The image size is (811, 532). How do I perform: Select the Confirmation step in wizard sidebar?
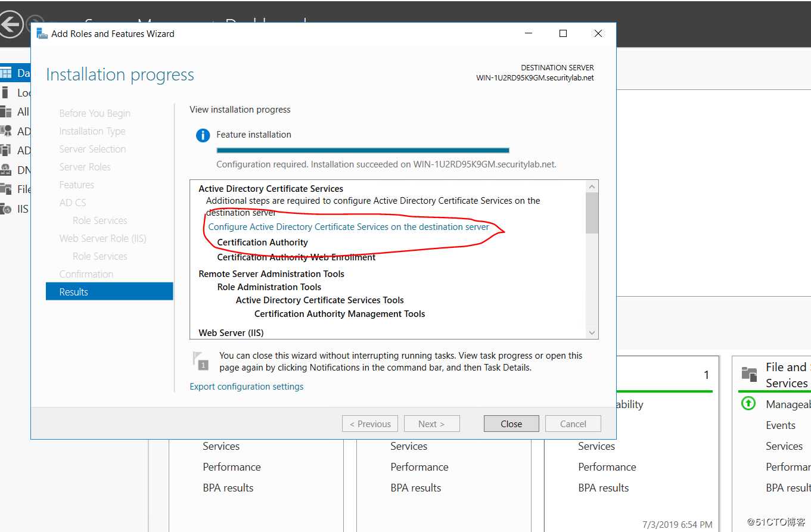pos(86,274)
